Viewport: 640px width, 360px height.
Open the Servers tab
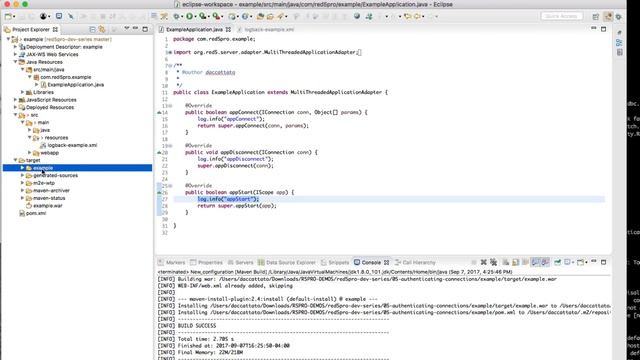tap(240, 262)
